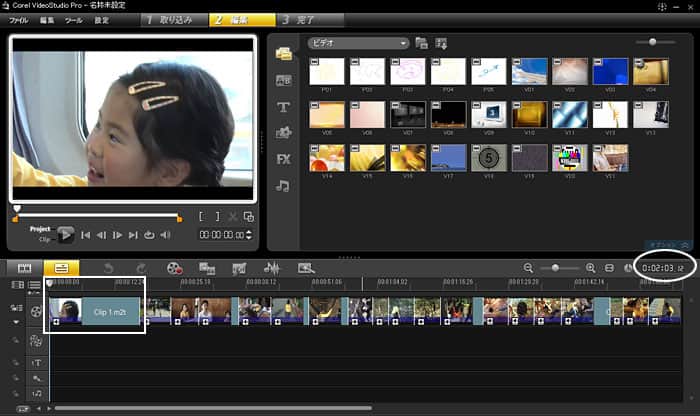Switch to Storyboard view
The height and width of the screenshot is (416, 700).
pyautogui.click(x=25, y=268)
